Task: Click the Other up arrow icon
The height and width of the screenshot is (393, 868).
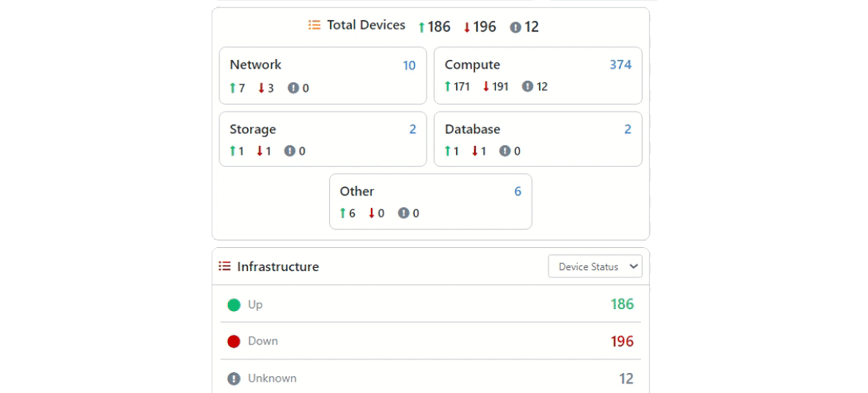Action: click(343, 213)
